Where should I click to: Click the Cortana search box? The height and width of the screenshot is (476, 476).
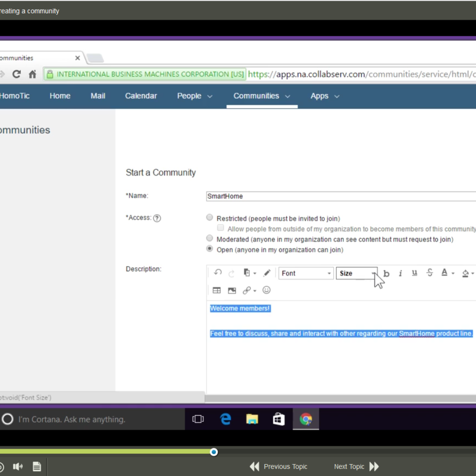92,419
